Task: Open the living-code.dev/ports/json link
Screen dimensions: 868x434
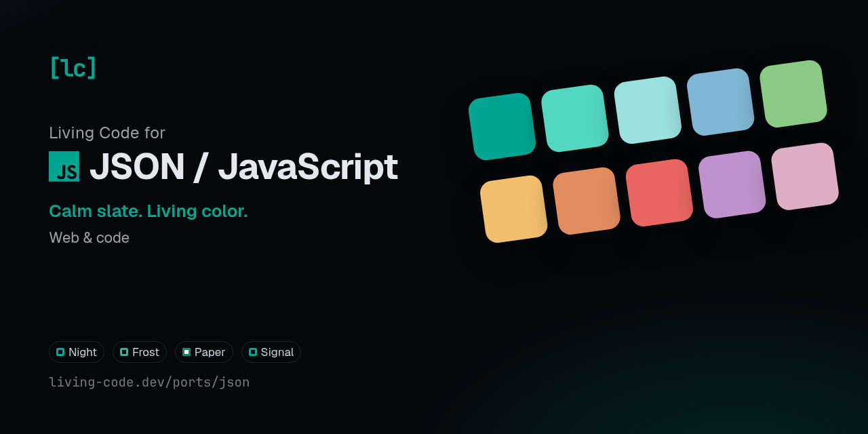Action: [x=149, y=382]
